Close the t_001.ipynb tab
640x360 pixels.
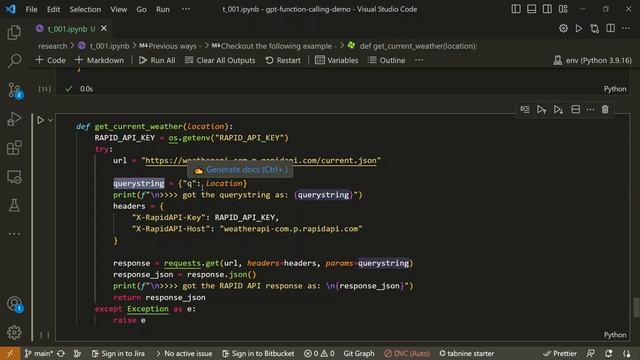point(104,29)
